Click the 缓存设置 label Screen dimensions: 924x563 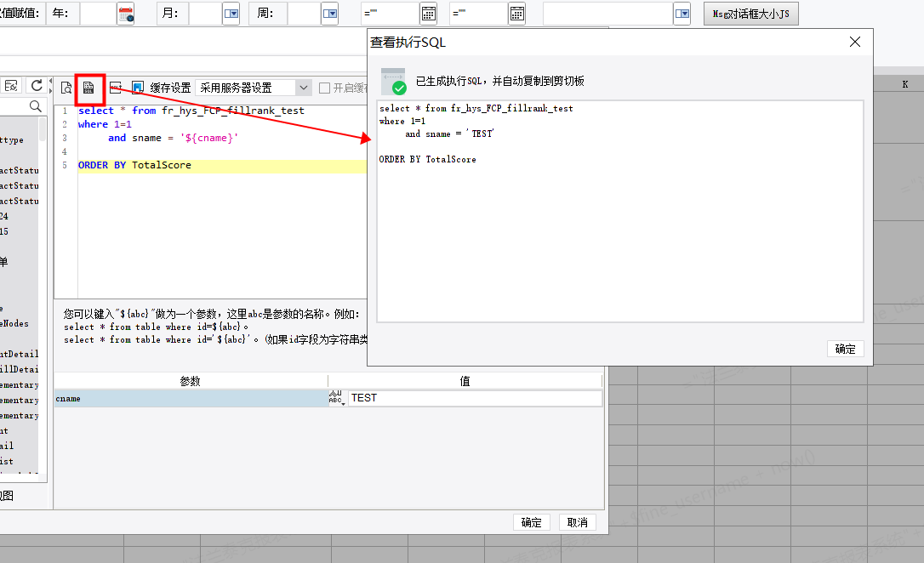point(170,88)
